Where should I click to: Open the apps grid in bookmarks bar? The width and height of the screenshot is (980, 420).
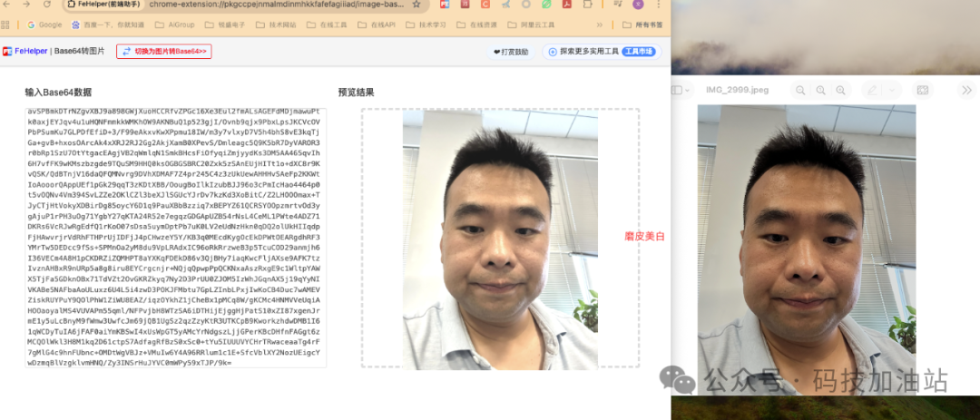(5, 25)
